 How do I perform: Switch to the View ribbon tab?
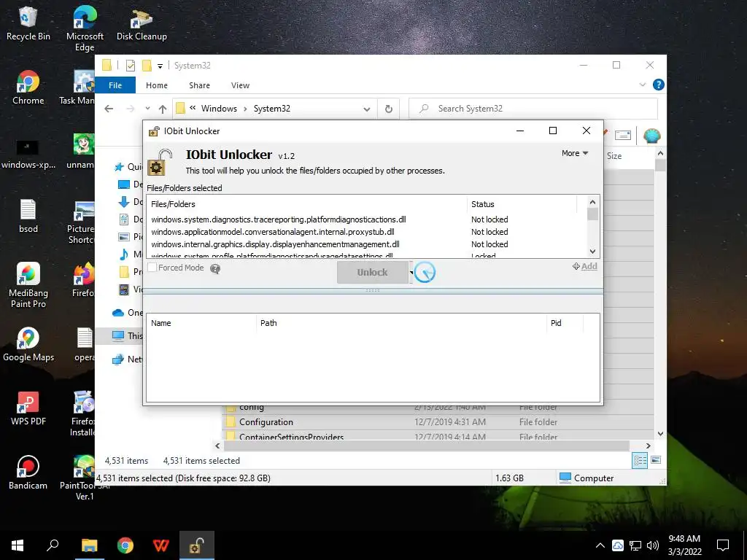coord(240,85)
